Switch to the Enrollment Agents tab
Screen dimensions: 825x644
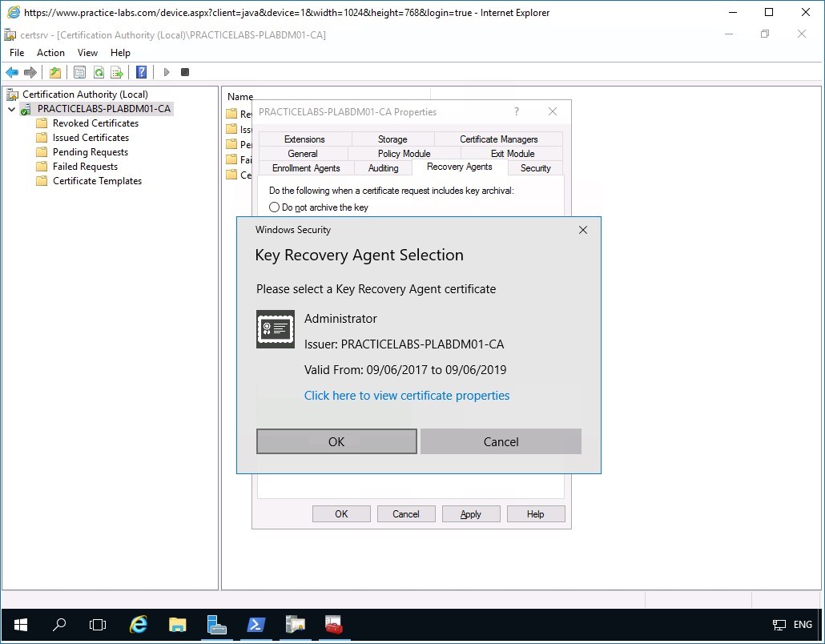(306, 168)
